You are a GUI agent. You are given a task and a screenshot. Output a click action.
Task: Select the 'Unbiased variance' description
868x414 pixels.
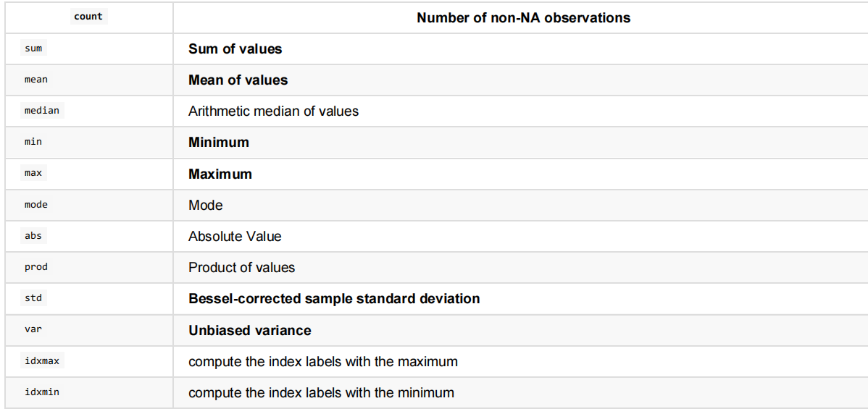(x=250, y=331)
